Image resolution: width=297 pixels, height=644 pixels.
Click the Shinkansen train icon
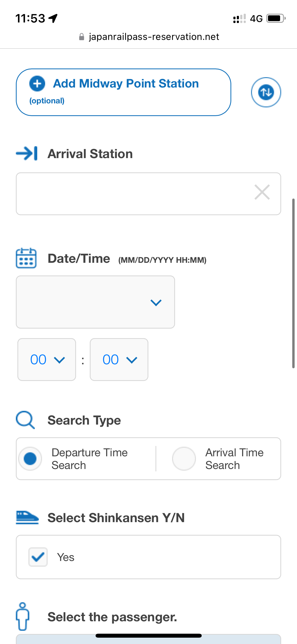coord(27,517)
